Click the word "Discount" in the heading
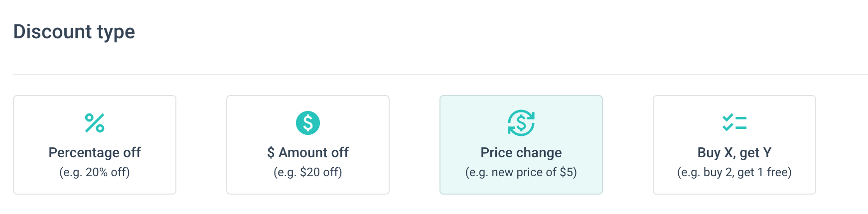 tap(53, 32)
